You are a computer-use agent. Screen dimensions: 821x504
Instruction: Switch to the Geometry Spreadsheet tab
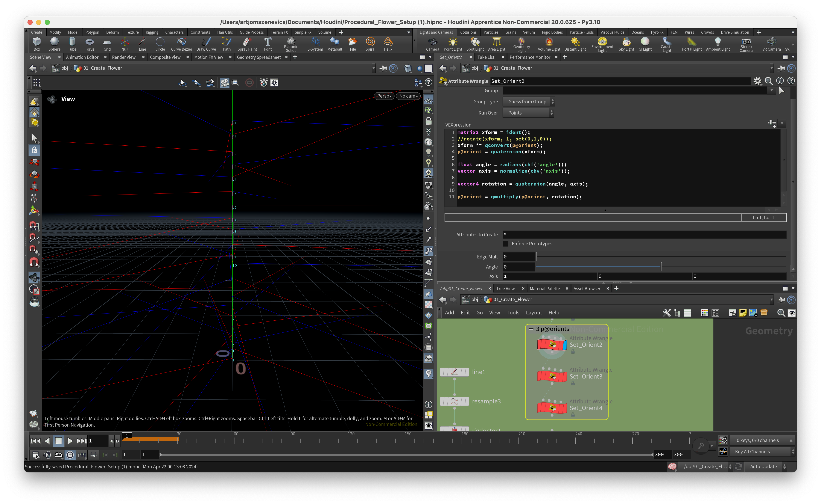(x=258, y=57)
